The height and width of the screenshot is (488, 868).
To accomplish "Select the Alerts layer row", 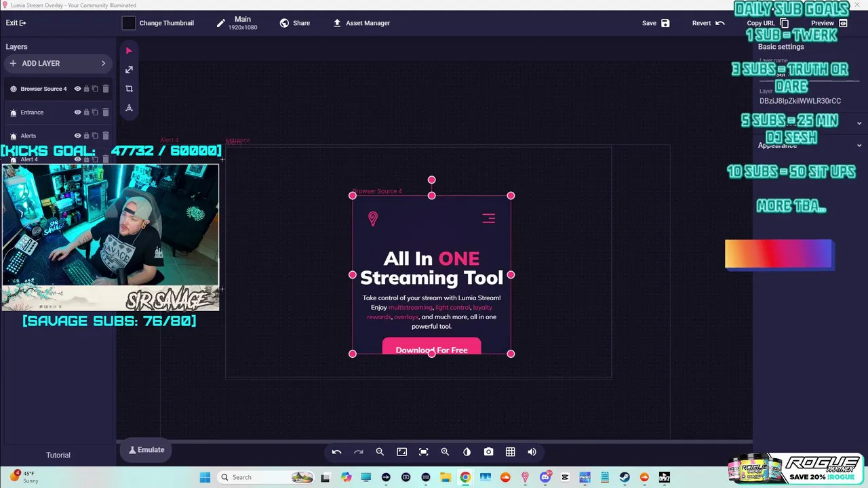I will point(58,136).
